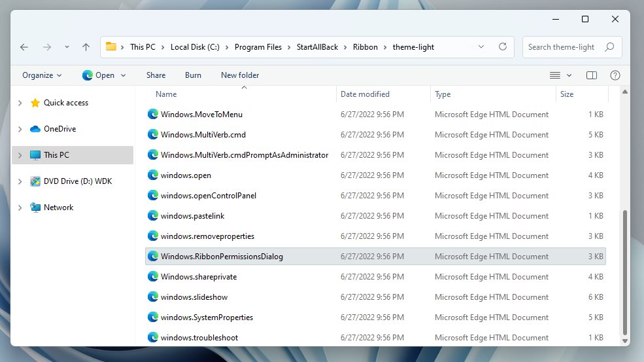Sort by Type column header
644x362 pixels.
[x=443, y=94]
